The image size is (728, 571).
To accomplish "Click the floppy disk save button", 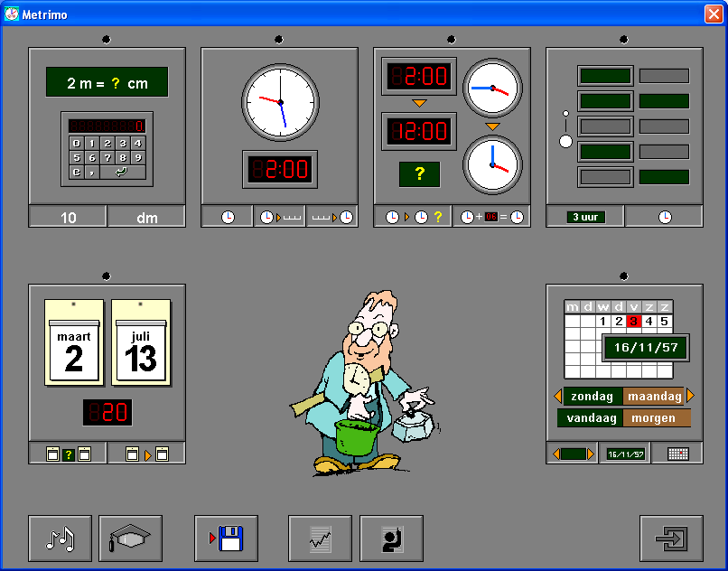I will click(226, 538).
